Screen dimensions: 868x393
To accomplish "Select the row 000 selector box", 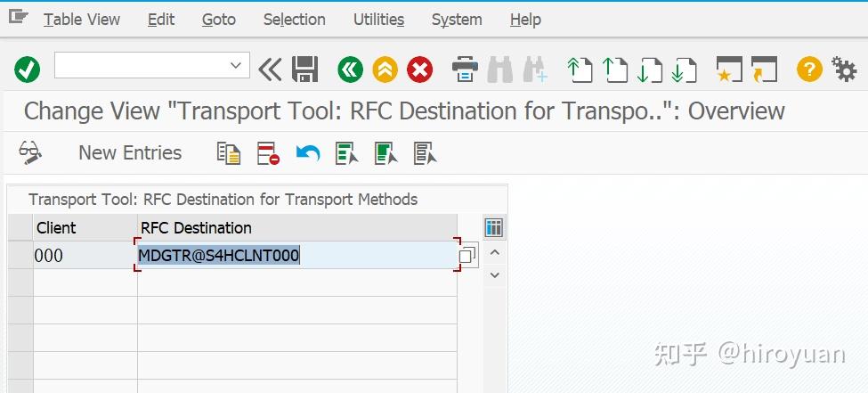I will [x=20, y=255].
